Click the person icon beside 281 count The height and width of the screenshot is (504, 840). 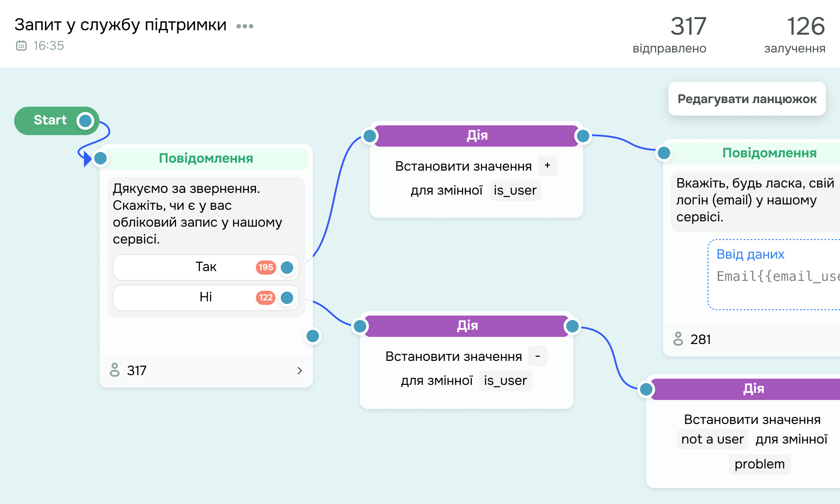[x=678, y=339]
